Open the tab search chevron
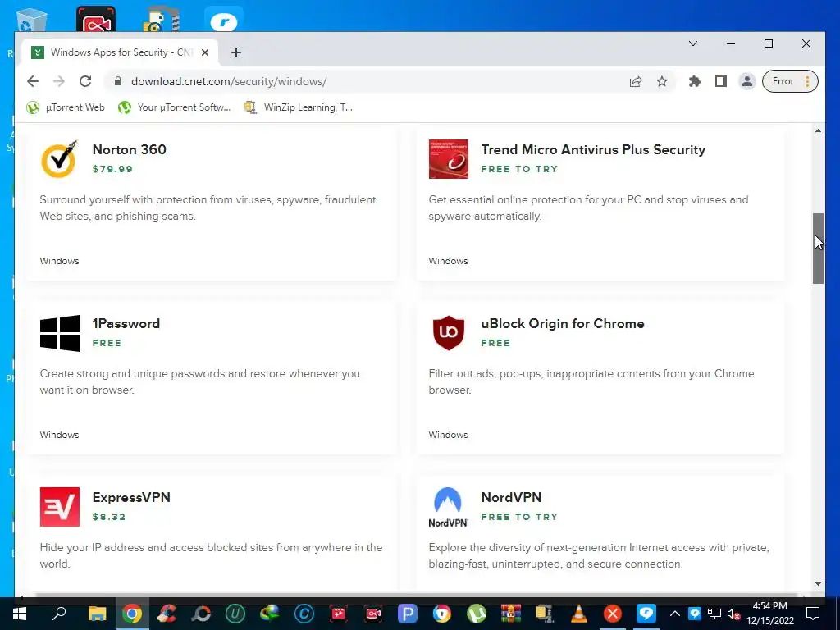840x630 pixels. point(692,43)
